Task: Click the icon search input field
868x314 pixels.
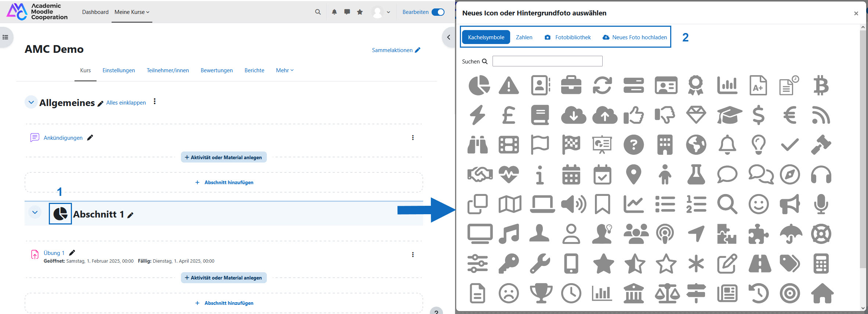Action: coord(547,61)
